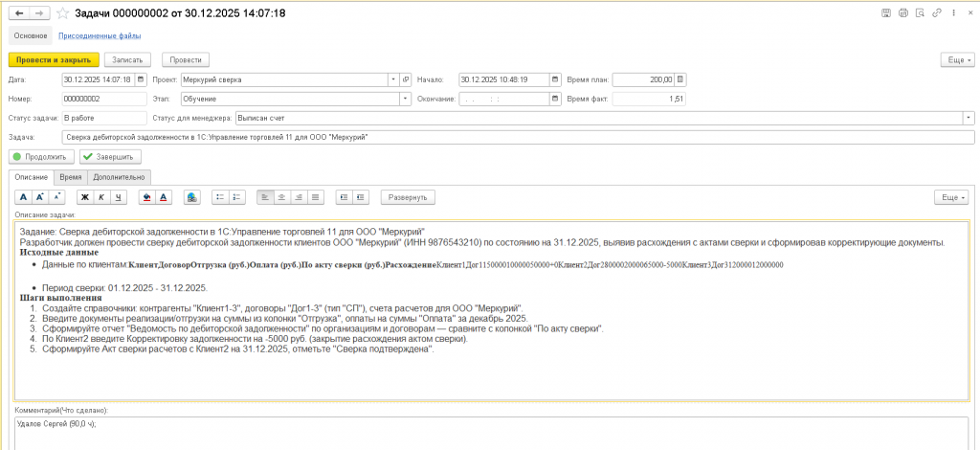Screen dimensions: 980x450
Task: Click the Комментарий text area with Удалов Сергей
Action: point(491,433)
